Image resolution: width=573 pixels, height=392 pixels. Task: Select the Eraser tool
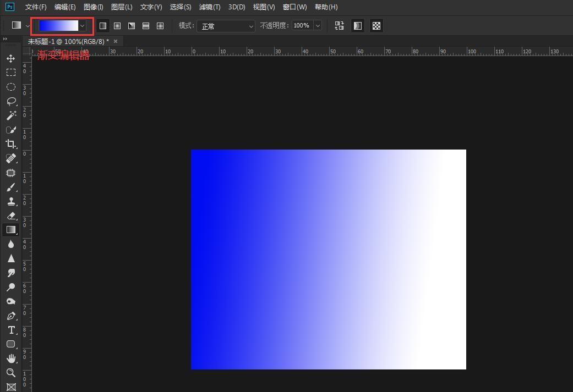tap(11, 216)
